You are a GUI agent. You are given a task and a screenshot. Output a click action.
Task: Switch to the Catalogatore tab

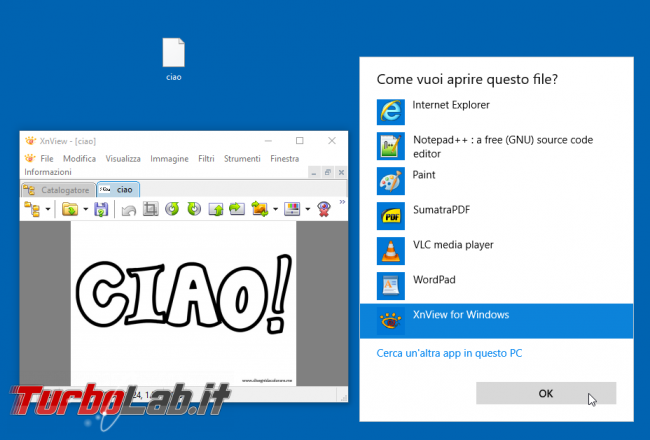[x=58, y=190]
